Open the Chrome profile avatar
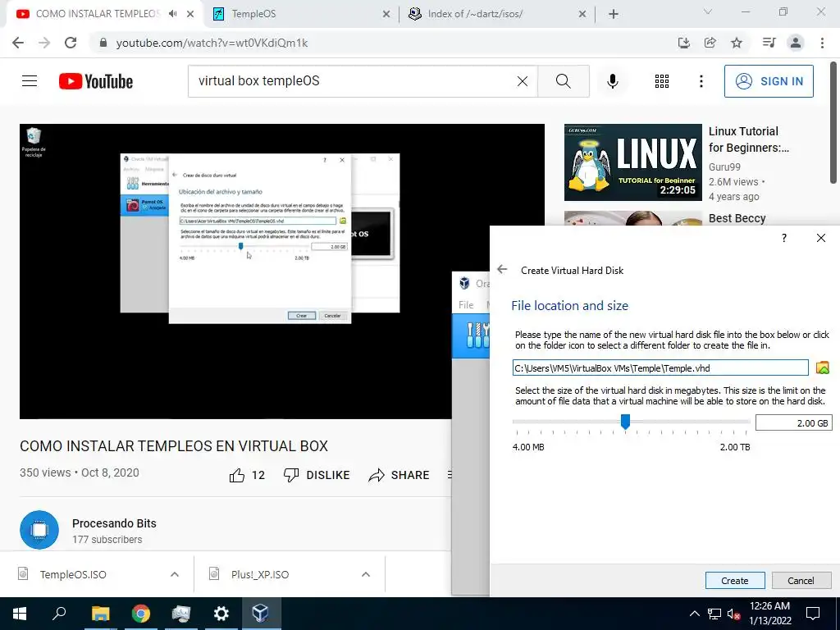The image size is (840, 630). click(x=796, y=43)
